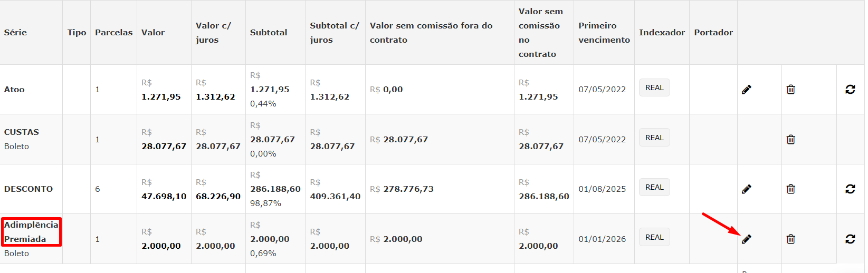
Task: Delete the CUSTAS series row
Action: tap(790, 140)
